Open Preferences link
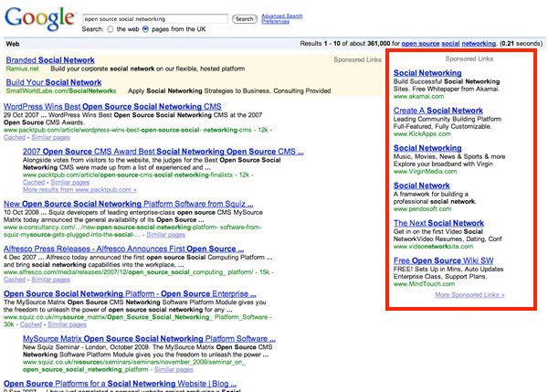 click(x=276, y=21)
